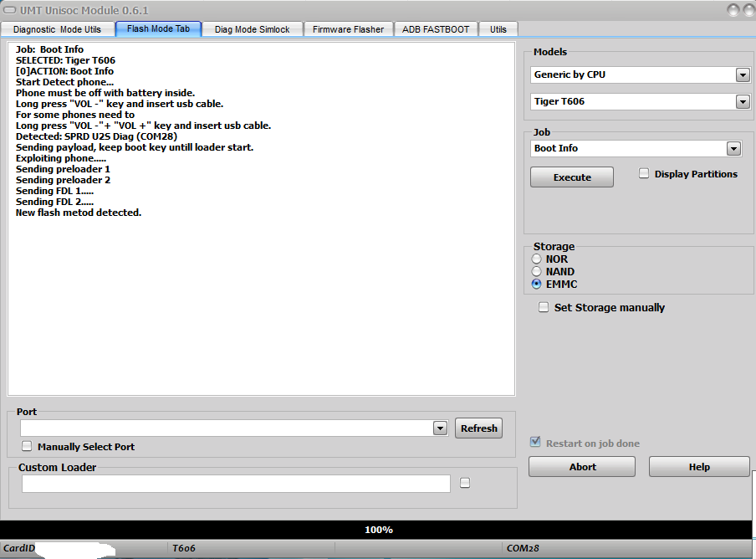Select the NAND storage radio button

(x=536, y=271)
